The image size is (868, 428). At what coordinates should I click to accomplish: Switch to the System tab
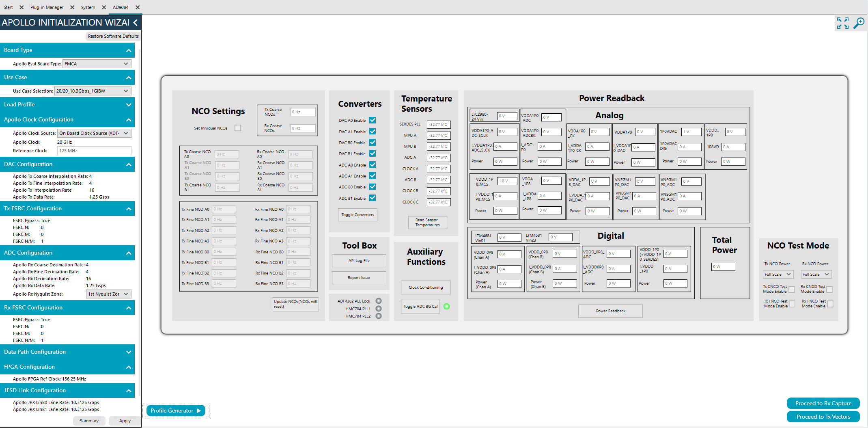point(88,7)
